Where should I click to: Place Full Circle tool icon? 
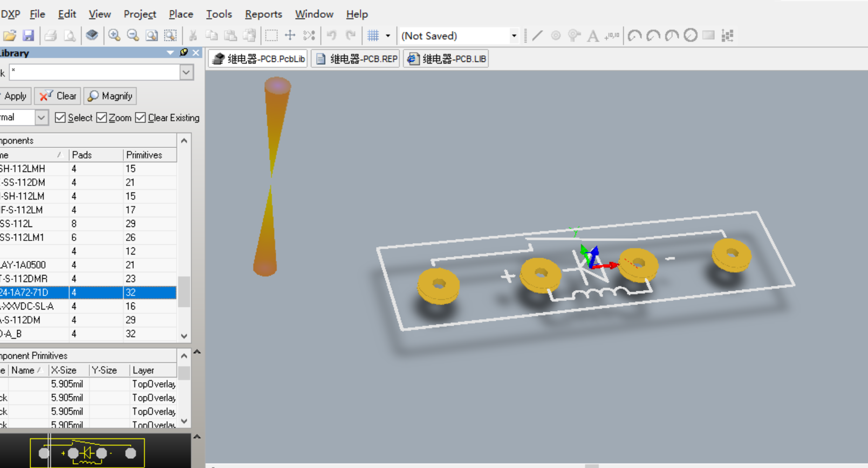click(x=691, y=36)
